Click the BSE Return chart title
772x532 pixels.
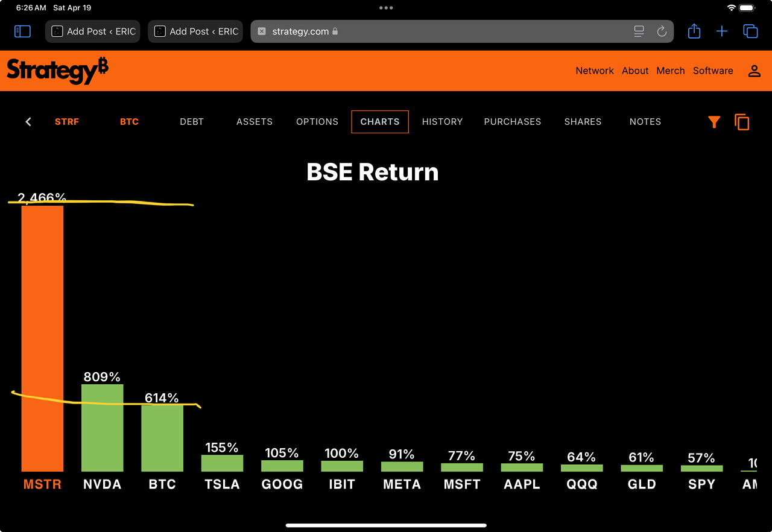coord(373,173)
